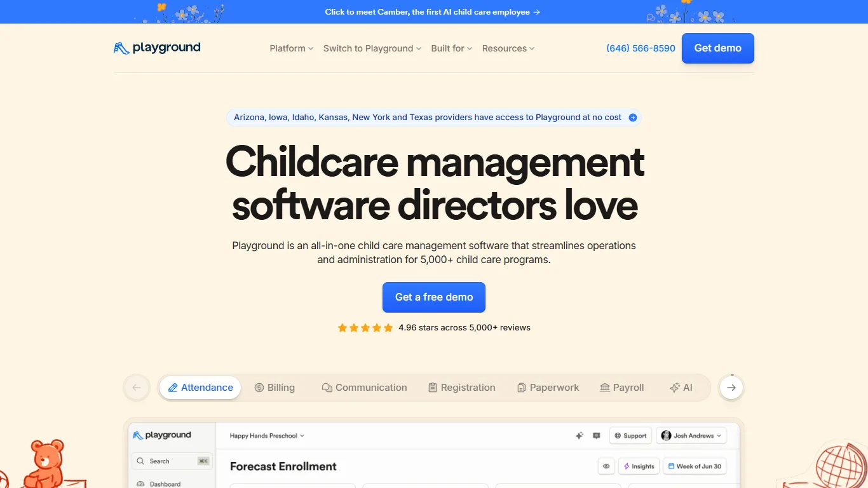Click the calendar icon on Week of Jun 30
The image size is (868, 488).
(671, 466)
